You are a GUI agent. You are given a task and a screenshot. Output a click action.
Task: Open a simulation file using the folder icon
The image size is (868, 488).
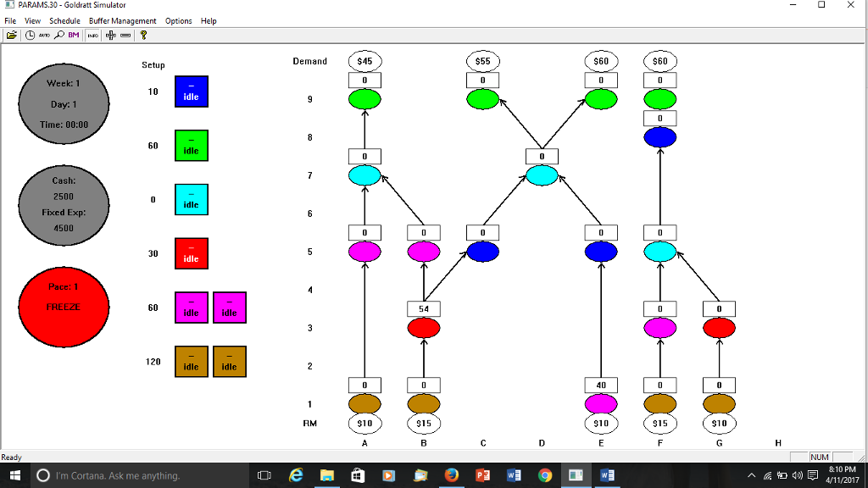(13, 35)
